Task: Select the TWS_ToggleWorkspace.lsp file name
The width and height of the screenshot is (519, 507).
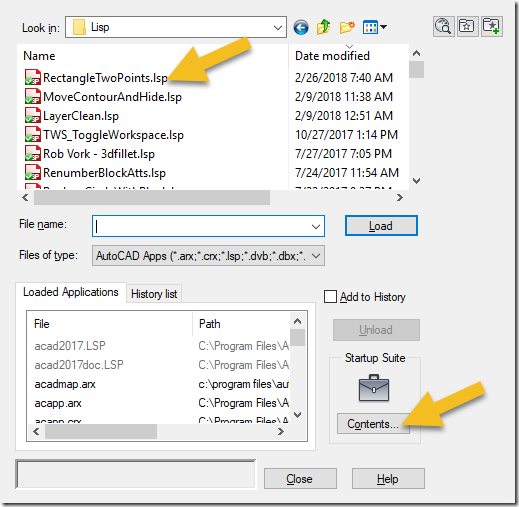Action: [113, 135]
